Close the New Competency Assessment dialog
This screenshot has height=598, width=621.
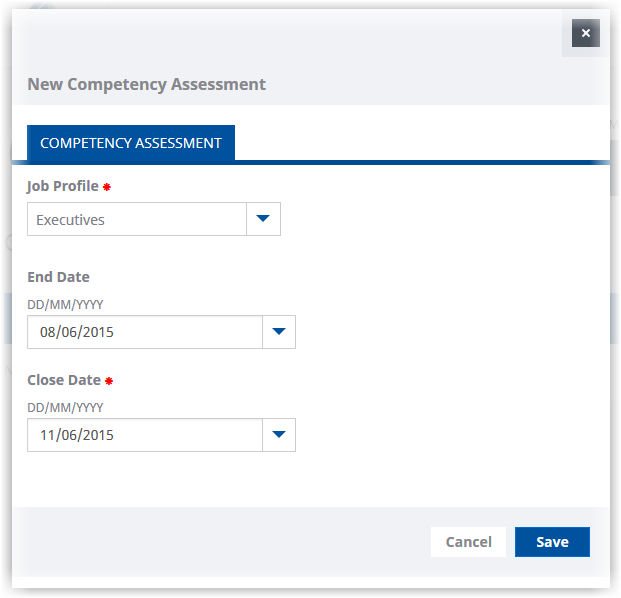[585, 33]
